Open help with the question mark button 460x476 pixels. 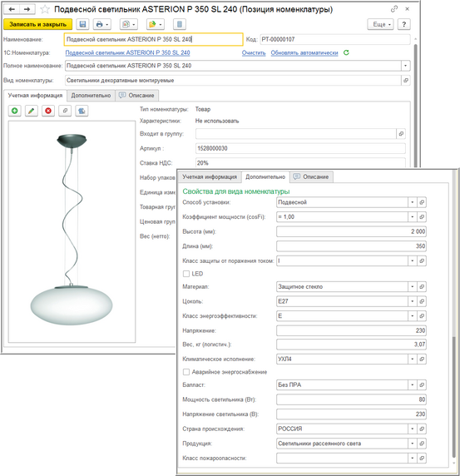pos(404,24)
